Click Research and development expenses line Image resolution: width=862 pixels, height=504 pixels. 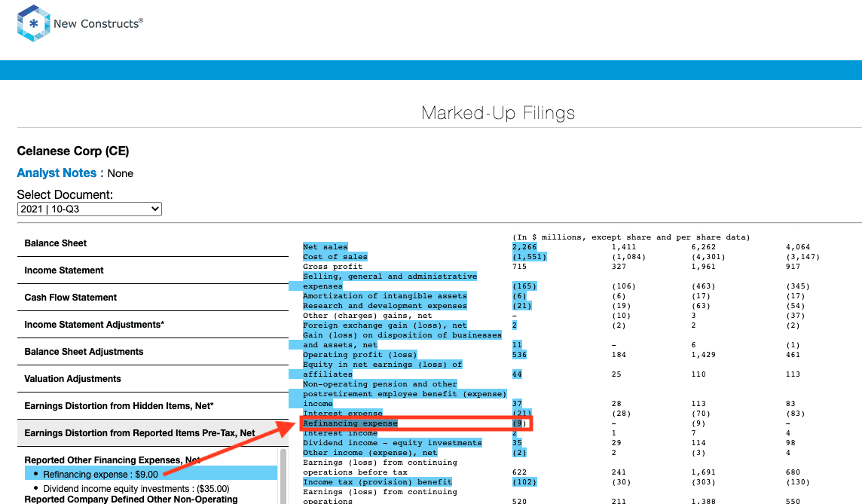click(x=385, y=306)
